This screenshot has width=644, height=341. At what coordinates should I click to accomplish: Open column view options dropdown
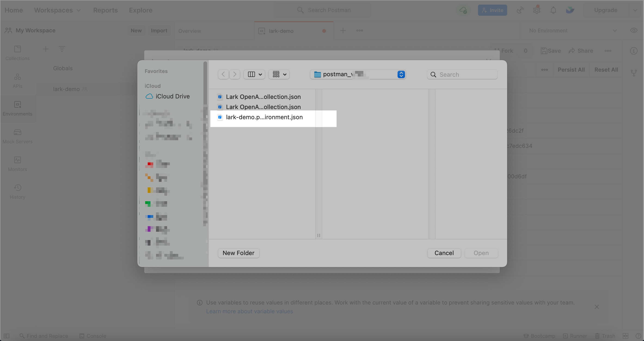pos(254,74)
